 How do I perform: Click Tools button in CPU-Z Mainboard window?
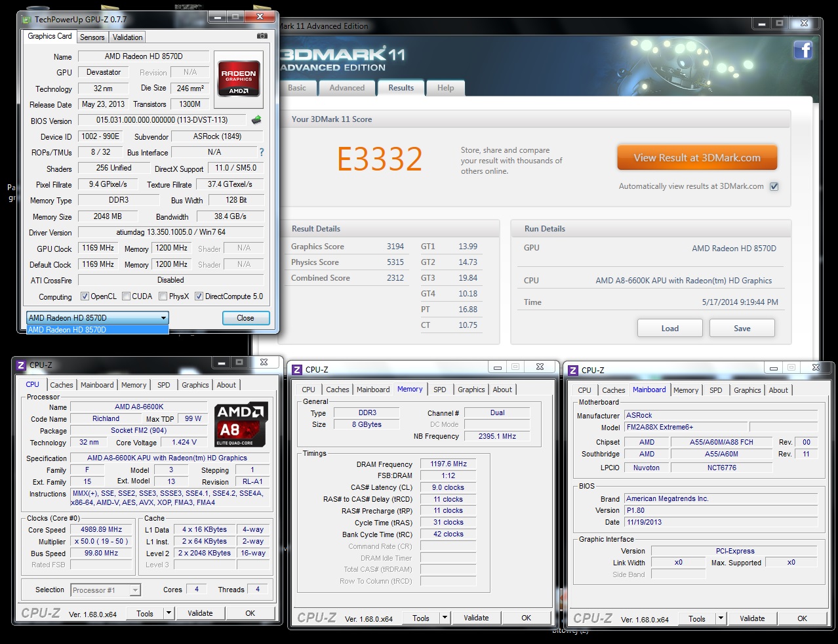pos(697,618)
